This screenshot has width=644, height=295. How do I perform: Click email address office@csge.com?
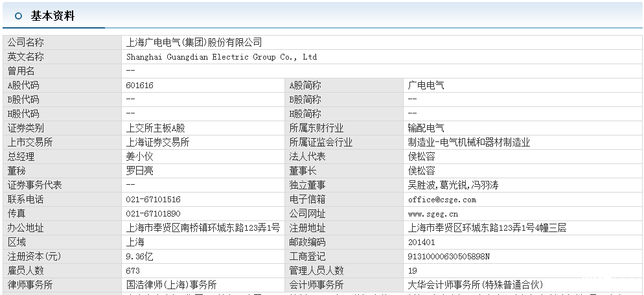(442, 200)
